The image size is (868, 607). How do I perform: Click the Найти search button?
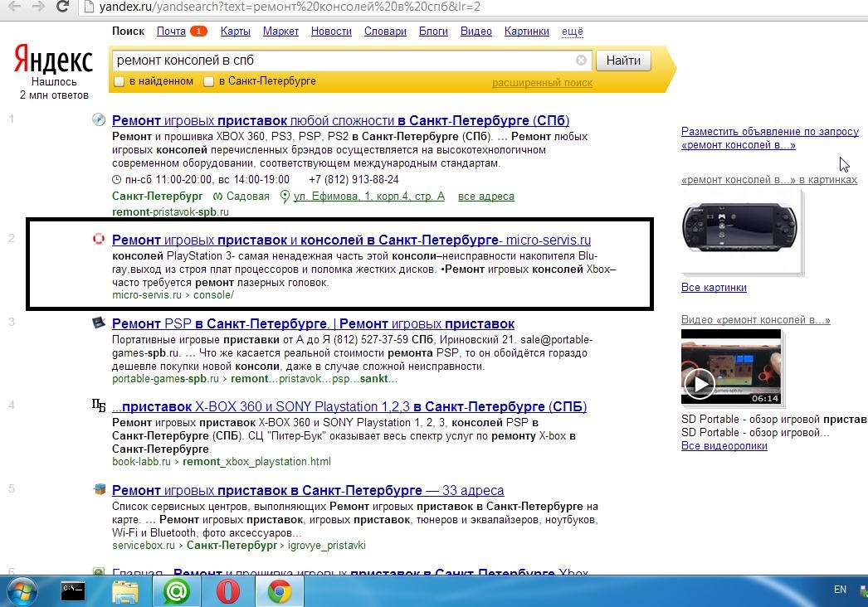(x=623, y=61)
